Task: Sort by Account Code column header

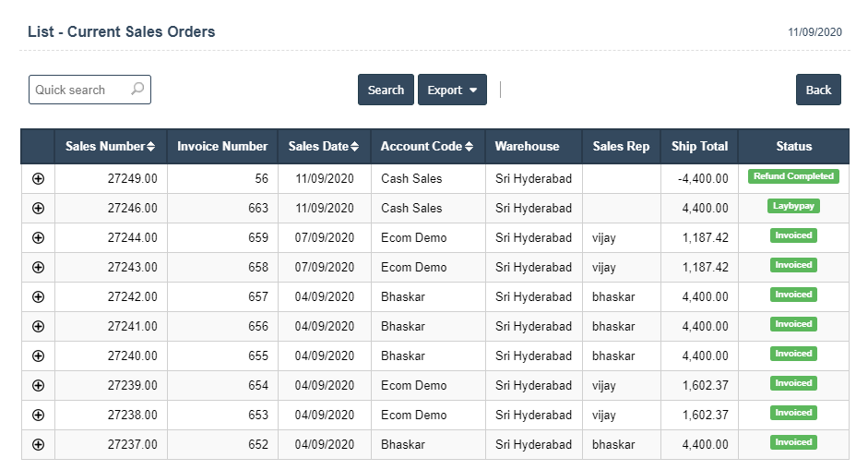Action: tap(426, 146)
